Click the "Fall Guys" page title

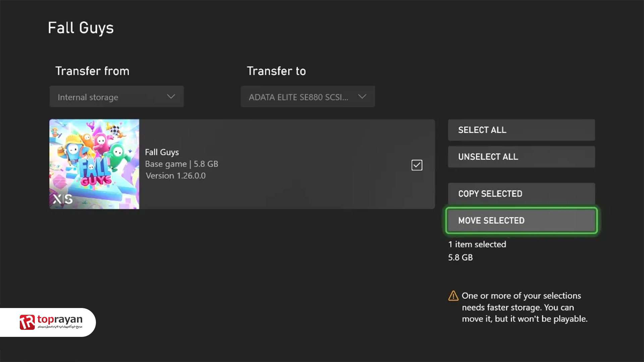click(81, 28)
